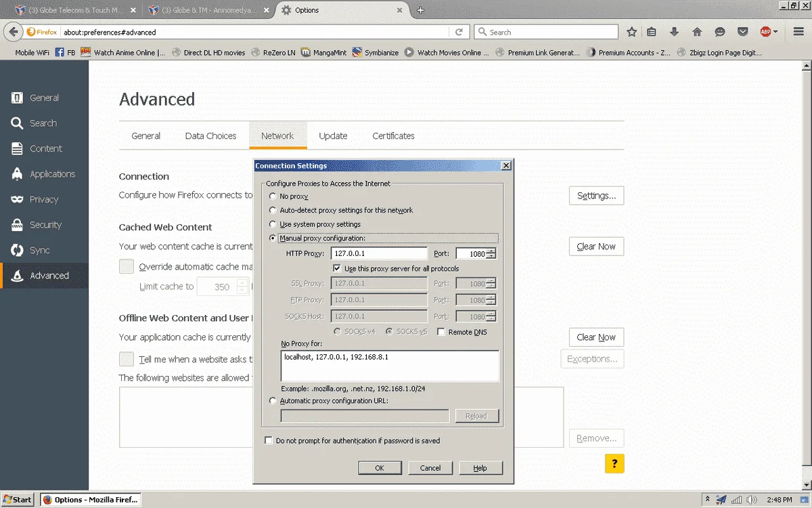Click the yellow help question mark
The image size is (812, 508).
pyautogui.click(x=614, y=464)
